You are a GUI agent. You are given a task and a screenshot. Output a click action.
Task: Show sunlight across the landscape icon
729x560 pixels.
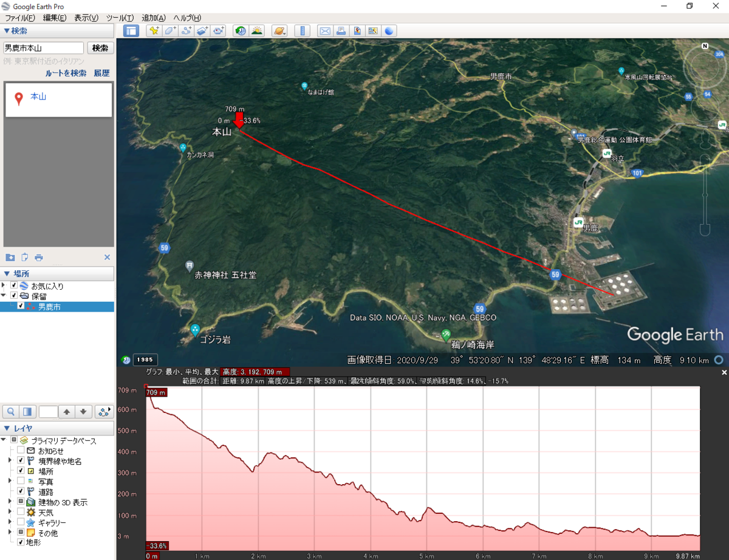coord(257,30)
